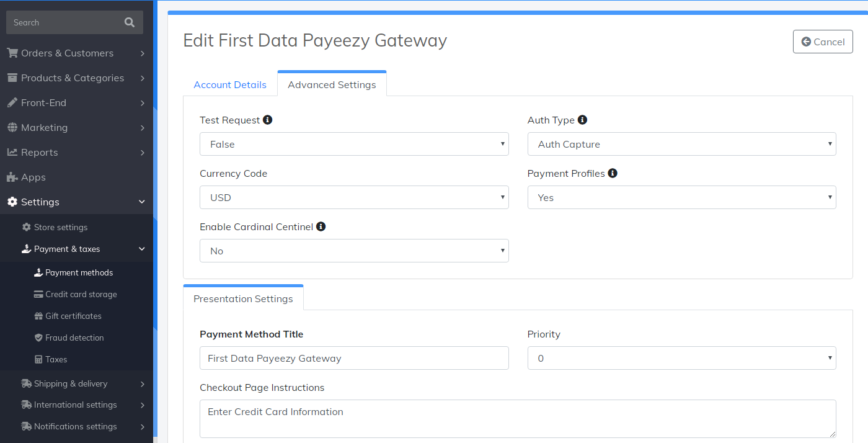Screen dimensions: 868x443
Task: Open Taxes page
Action: click(x=56, y=359)
